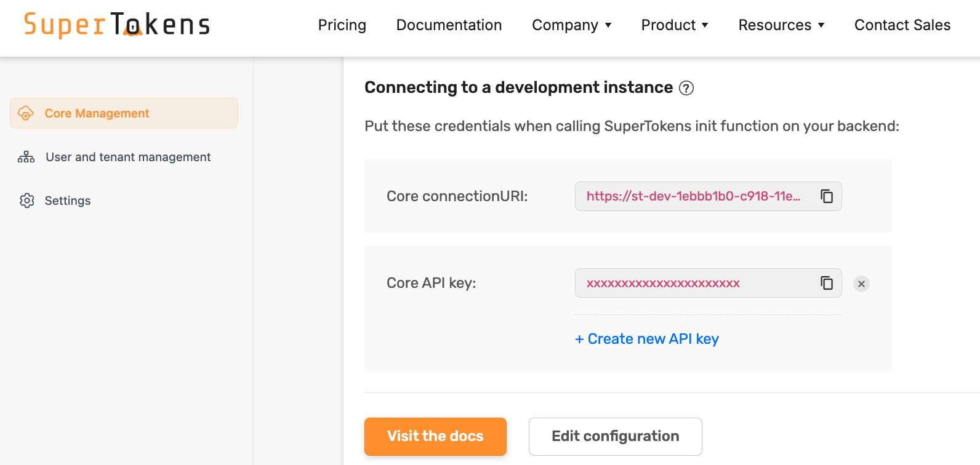Open help tooltip beside Connecting to development instance
The image size is (980, 465).
(686, 88)
